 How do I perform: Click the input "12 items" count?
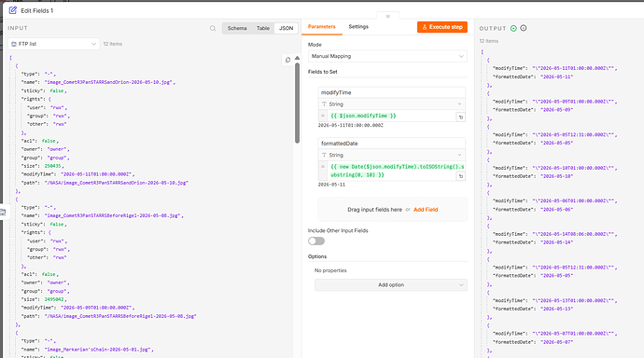point(113,44)
